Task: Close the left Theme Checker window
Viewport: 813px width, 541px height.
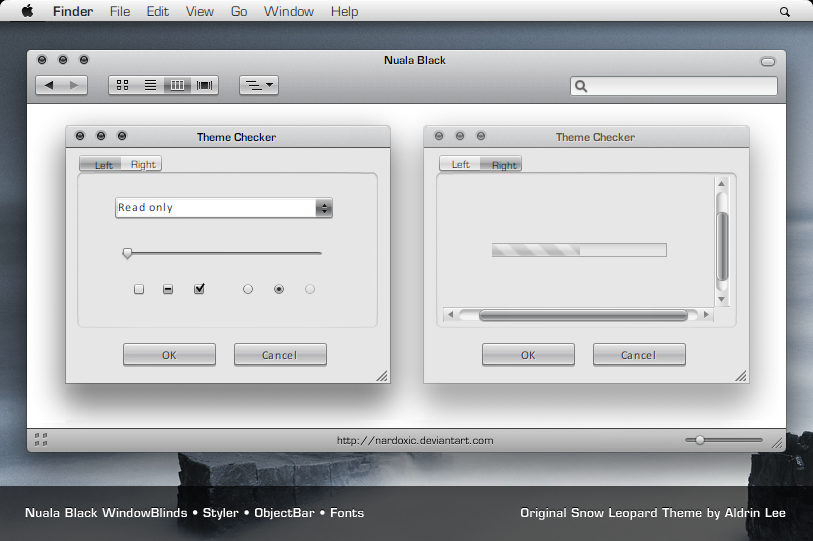Action: click(80, 136)
